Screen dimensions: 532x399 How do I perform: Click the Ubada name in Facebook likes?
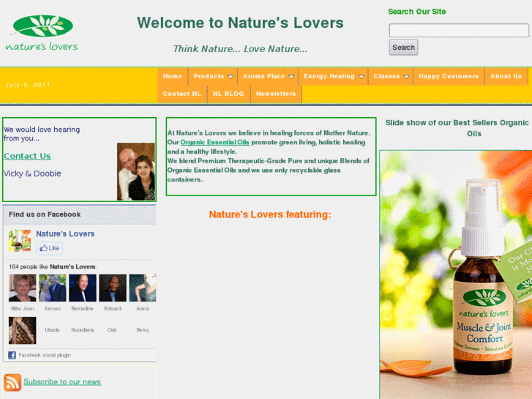click(x=52, y=330)
